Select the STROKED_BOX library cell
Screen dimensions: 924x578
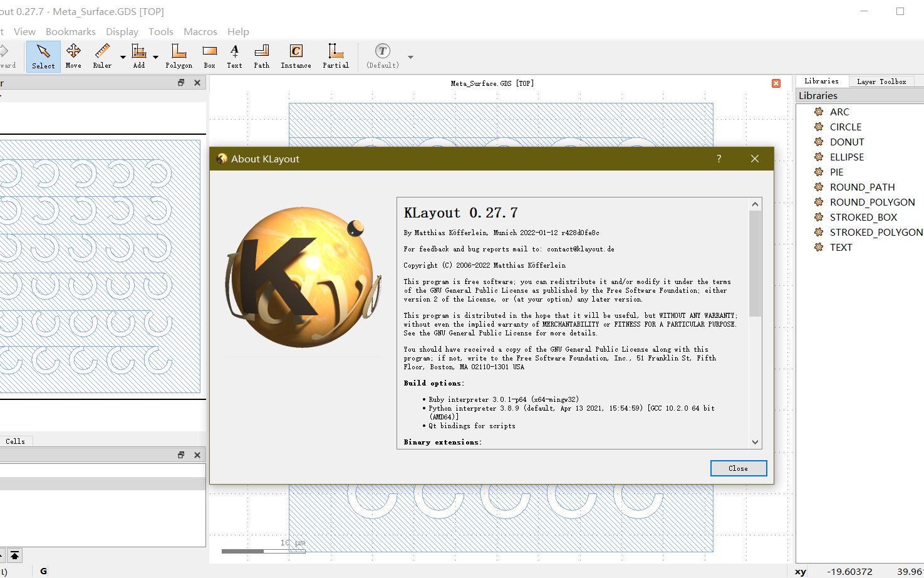point(864,217)
